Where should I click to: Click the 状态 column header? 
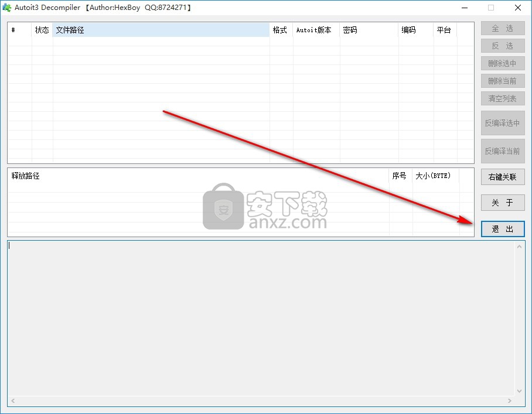(x=42, y=30)
